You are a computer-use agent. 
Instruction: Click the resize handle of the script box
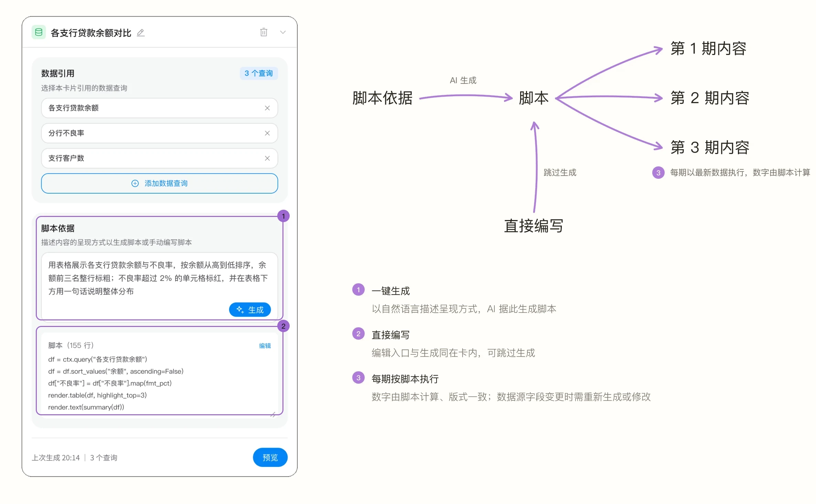click(x=273, y=415)
